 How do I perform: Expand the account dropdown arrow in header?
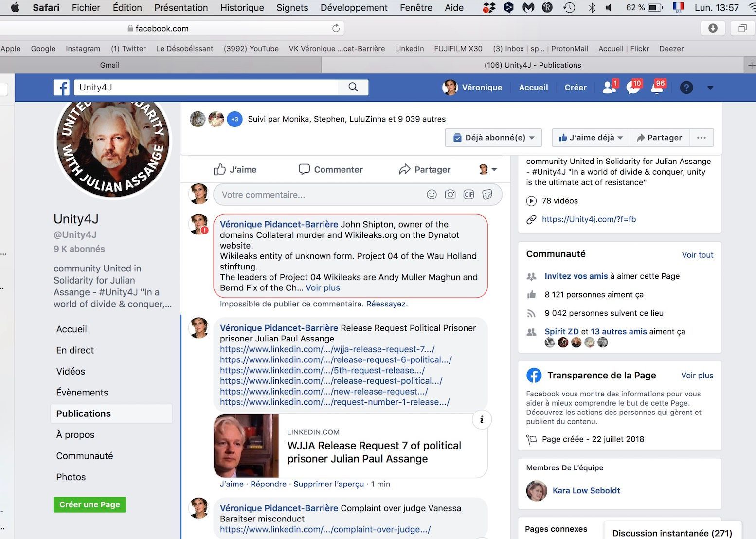coord(710,88)
